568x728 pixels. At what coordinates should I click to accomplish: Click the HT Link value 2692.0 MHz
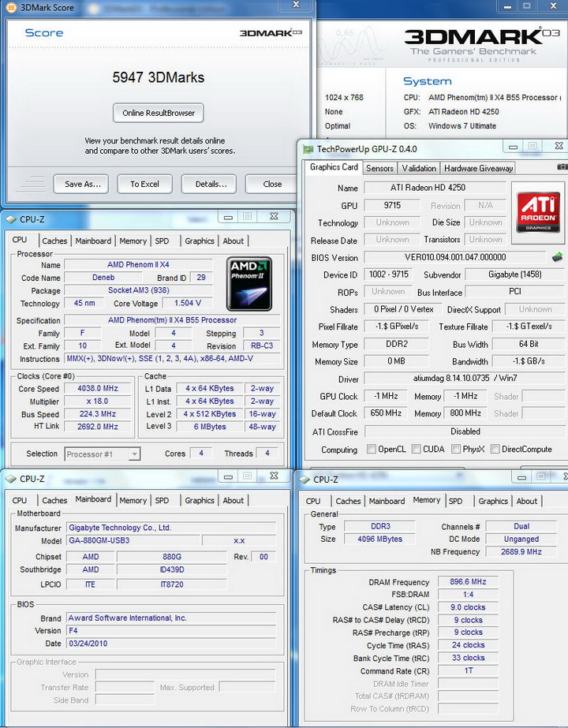[98, 427]
